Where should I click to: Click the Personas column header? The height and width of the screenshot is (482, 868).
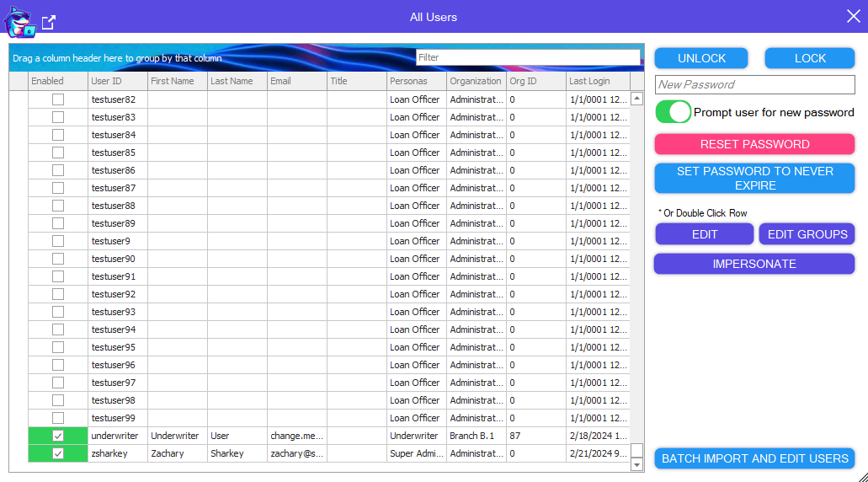(x=416, y=81)
